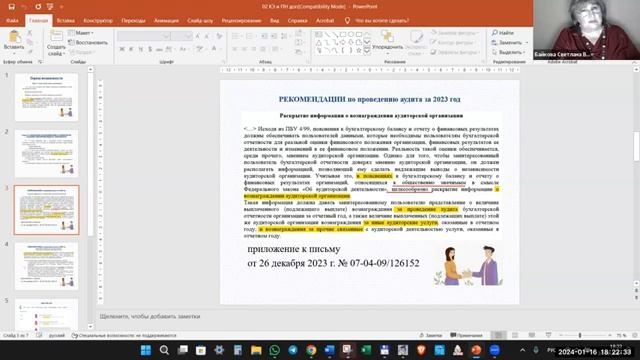This screenshot has width=640, height=360.
Task: Switch to the Insert (Вставка) tab
Action: click(65, 20)
